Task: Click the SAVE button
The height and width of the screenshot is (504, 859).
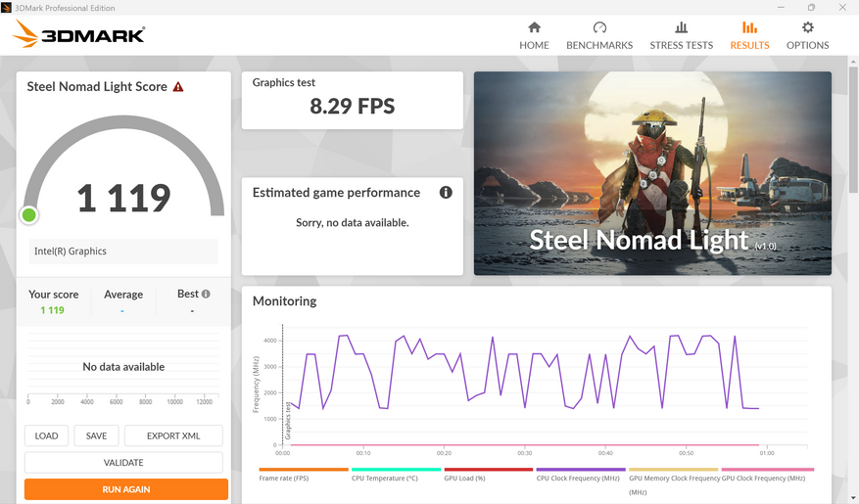Action: point(96,435)
